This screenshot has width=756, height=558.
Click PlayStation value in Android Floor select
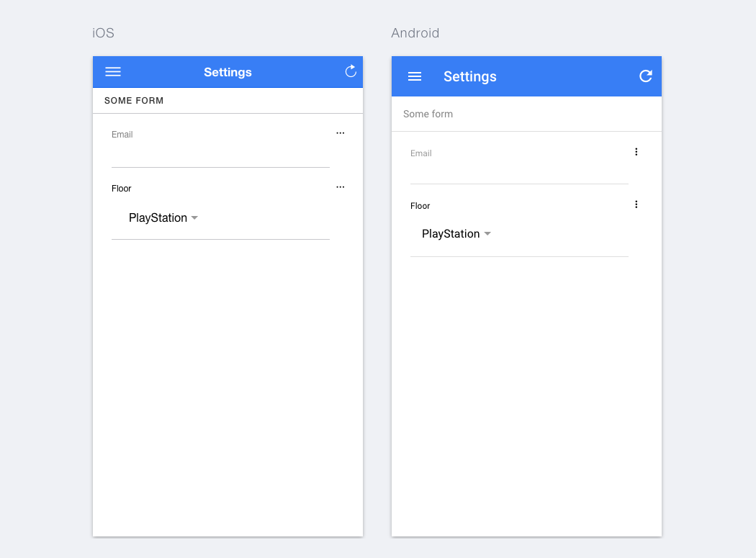click(451, 234)
